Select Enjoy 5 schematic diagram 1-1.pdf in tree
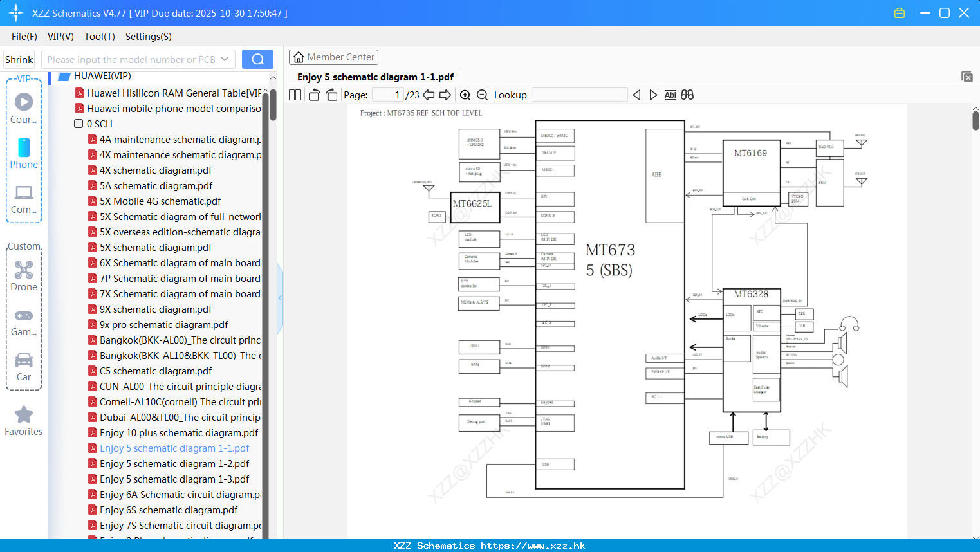The image size is (980, 552). (x=169, y=448)
